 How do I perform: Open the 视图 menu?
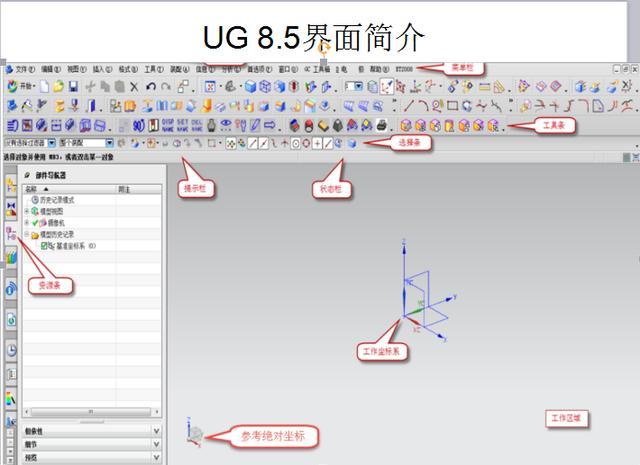click(76, 69)
